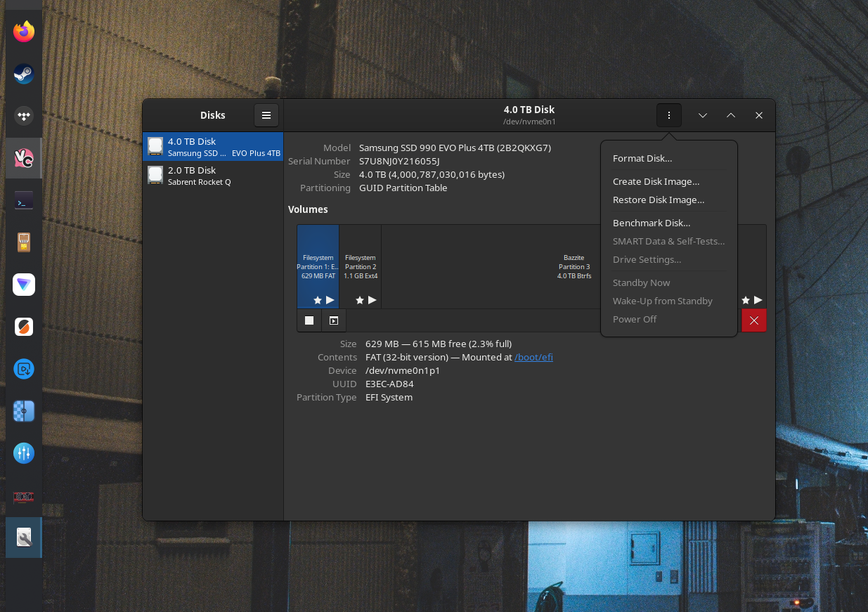Screen dimensions: 868x612
Task: Launch Tidal from the dock
Action: click(x=24, y=116)
